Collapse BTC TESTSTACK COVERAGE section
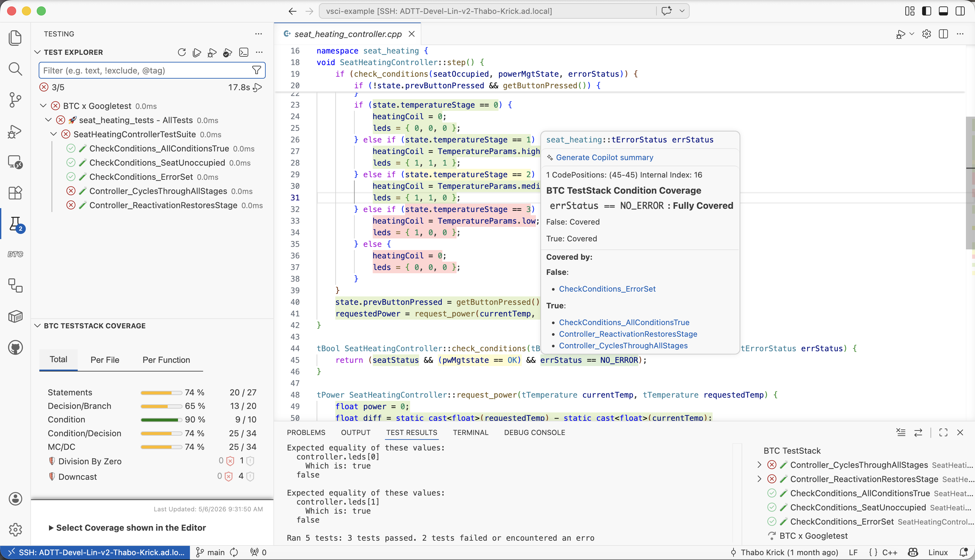This screenshot has width=975, height=560. pyautogui.click(x=37, y=325)
